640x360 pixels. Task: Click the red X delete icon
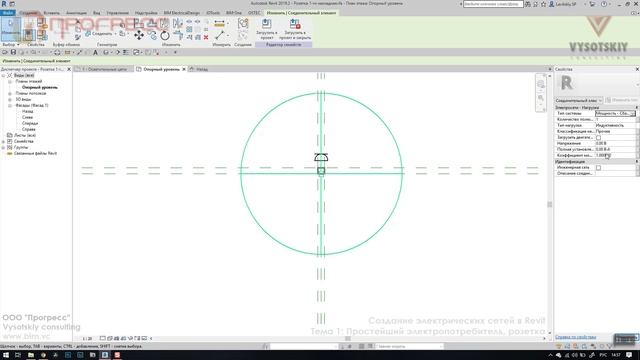206,37
